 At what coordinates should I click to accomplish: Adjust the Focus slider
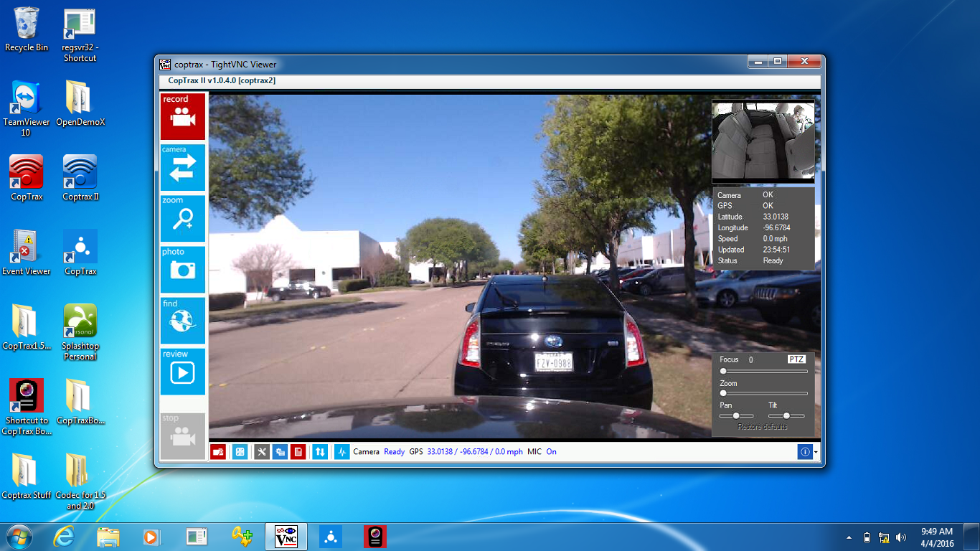(764, 372)
